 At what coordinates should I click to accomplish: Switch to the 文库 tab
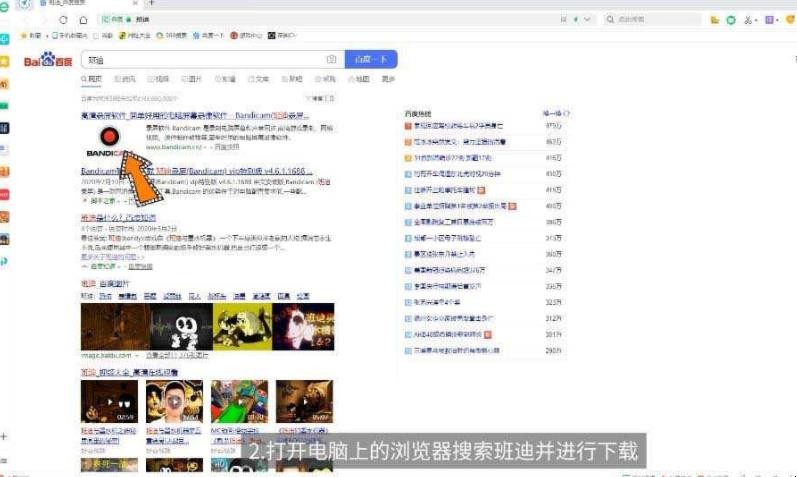click(x=259, y=79)
